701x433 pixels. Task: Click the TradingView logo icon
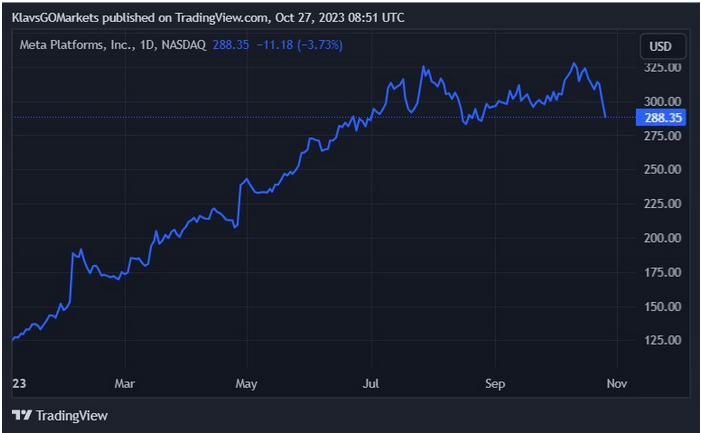point(21,415)
